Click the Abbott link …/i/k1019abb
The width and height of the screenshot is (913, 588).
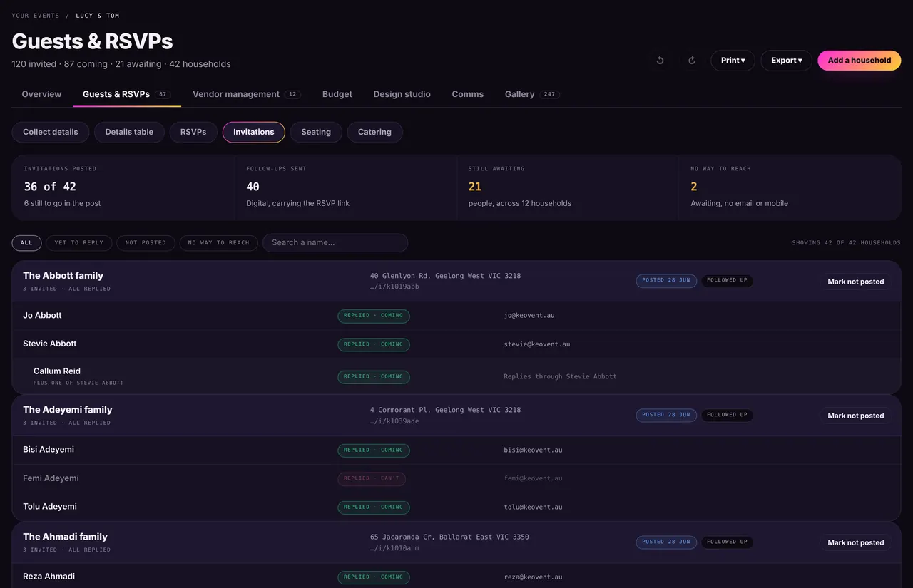coord(394,287)
